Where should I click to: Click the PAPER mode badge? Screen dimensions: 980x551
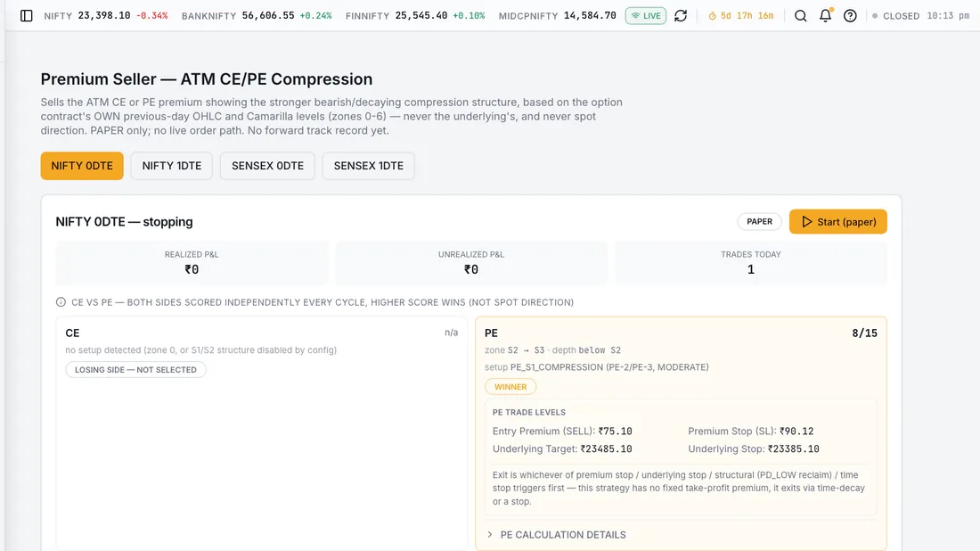(x=759, y=221)
